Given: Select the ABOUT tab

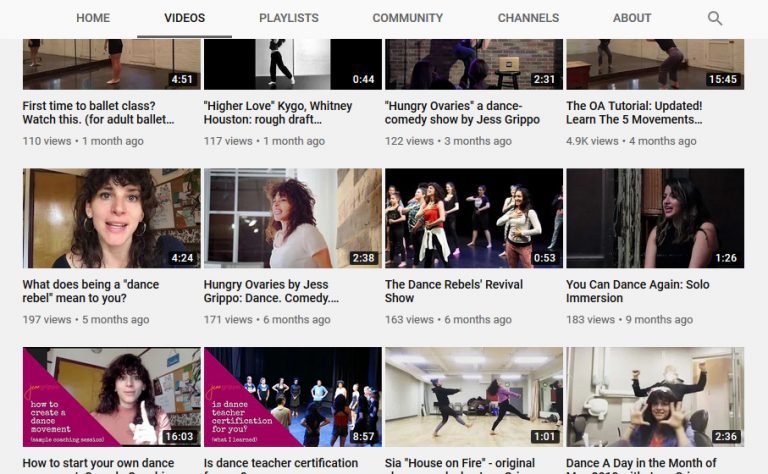Looking at the screenshot, I should 632,18.
